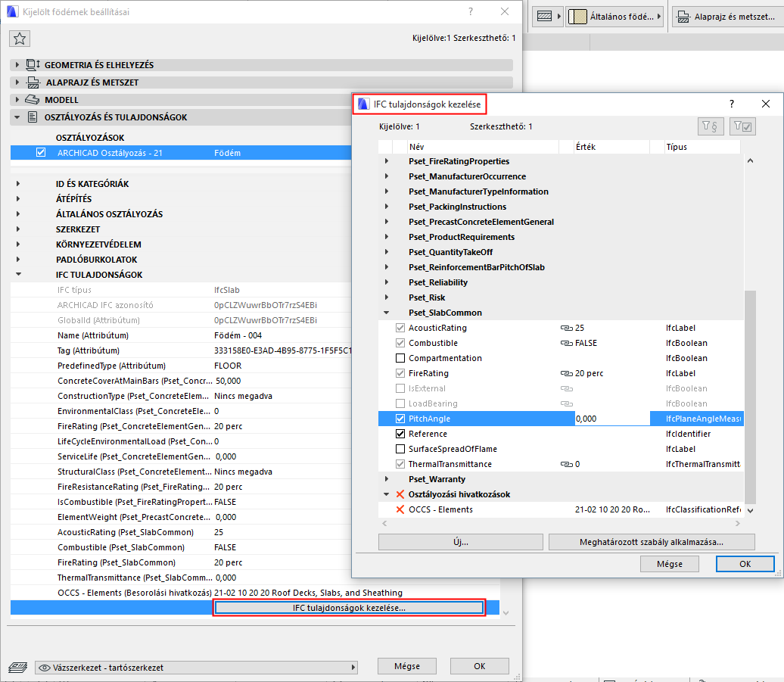
Task: Click the Alaprajz és metszet panel icon
Action: tap(33, 82)
